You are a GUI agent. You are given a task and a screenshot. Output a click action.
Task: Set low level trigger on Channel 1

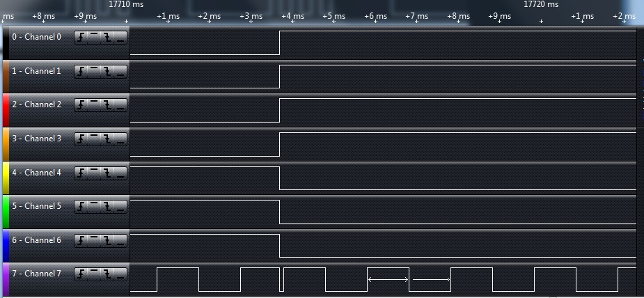(x=120, y=72)
